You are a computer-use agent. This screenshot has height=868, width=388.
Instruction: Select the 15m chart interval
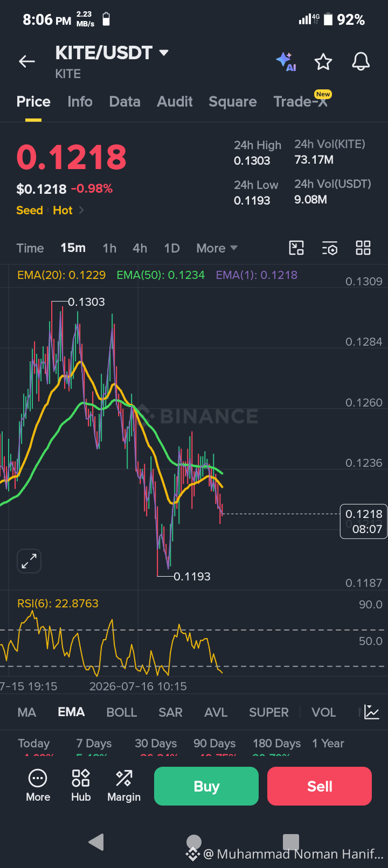73,248
